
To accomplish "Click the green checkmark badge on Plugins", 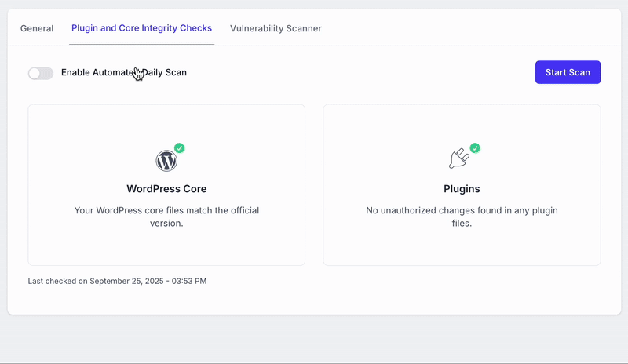I will tap(475, 148).
